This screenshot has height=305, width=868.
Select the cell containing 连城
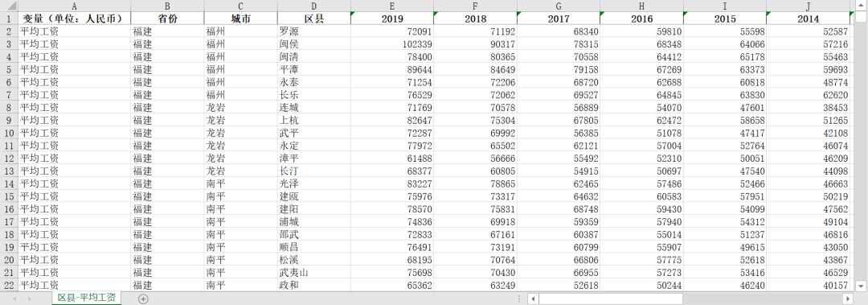pos(314,108)
